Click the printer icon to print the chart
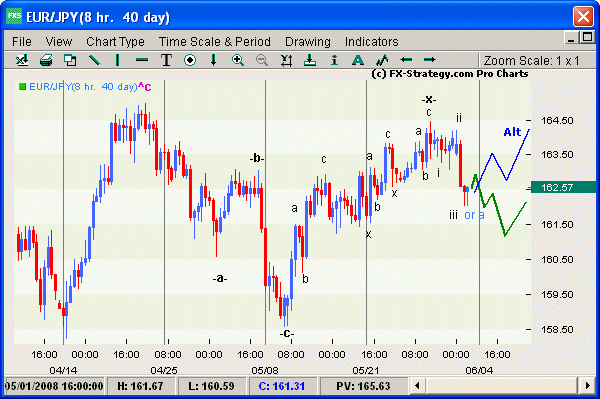The height and width of the screenshot is (399, 600). point(46,60)
